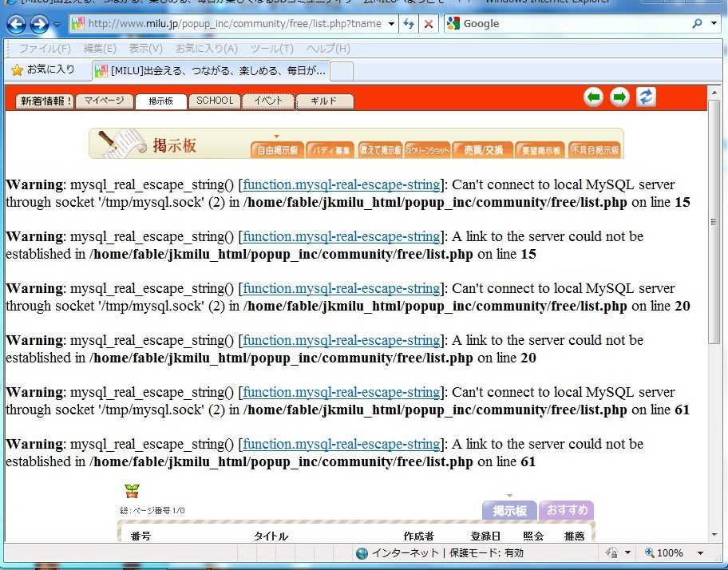Open the search provider options dropdown
Screen dimensions: 728x570
click(715, 24)
